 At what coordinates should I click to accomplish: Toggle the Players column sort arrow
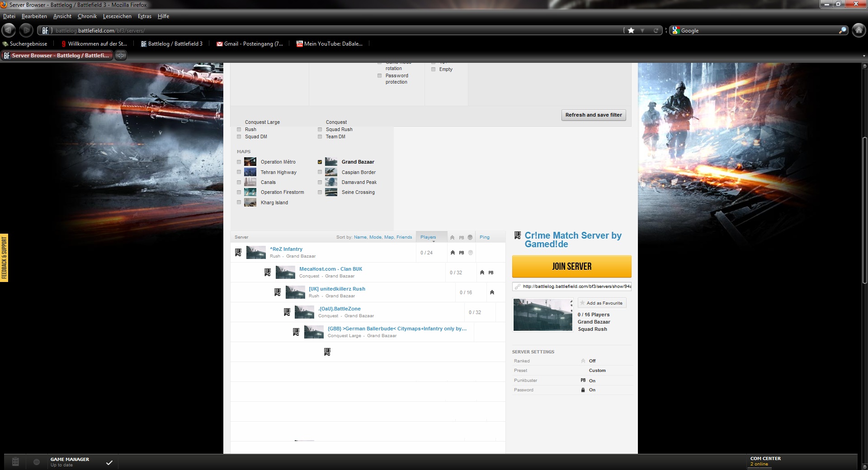433,241
